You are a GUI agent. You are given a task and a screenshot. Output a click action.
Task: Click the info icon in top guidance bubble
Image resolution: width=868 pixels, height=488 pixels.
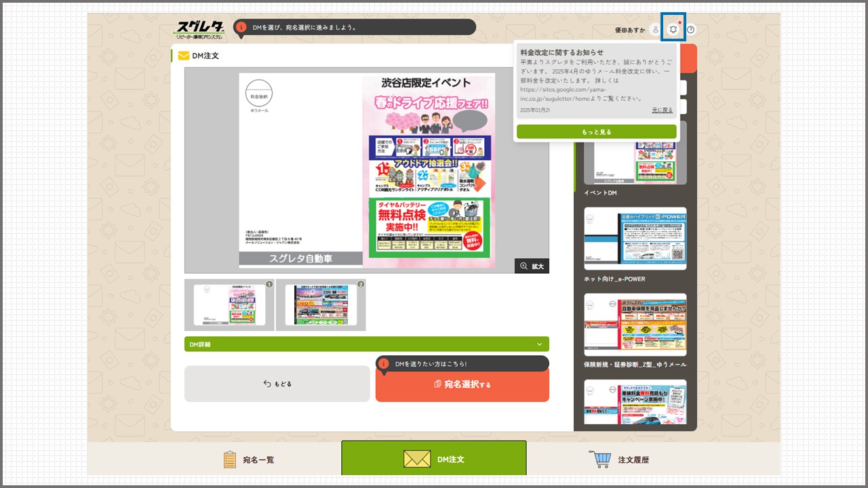click(240, 28)
